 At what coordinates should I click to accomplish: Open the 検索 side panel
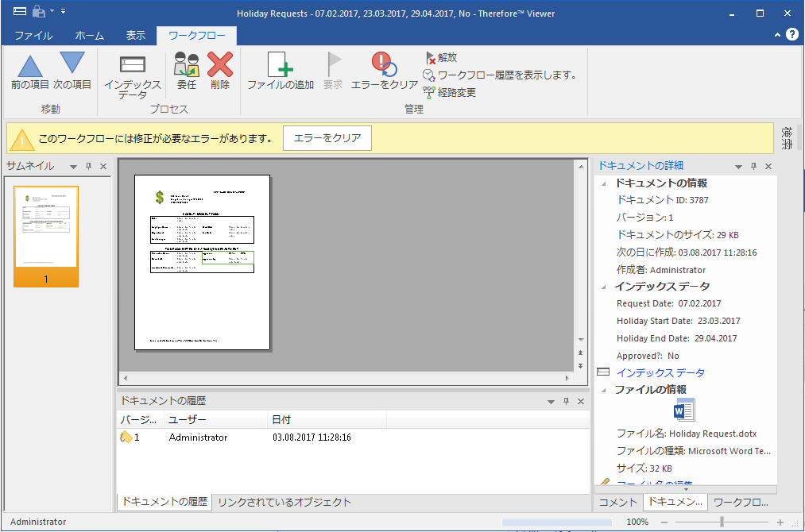click(787, 137)
